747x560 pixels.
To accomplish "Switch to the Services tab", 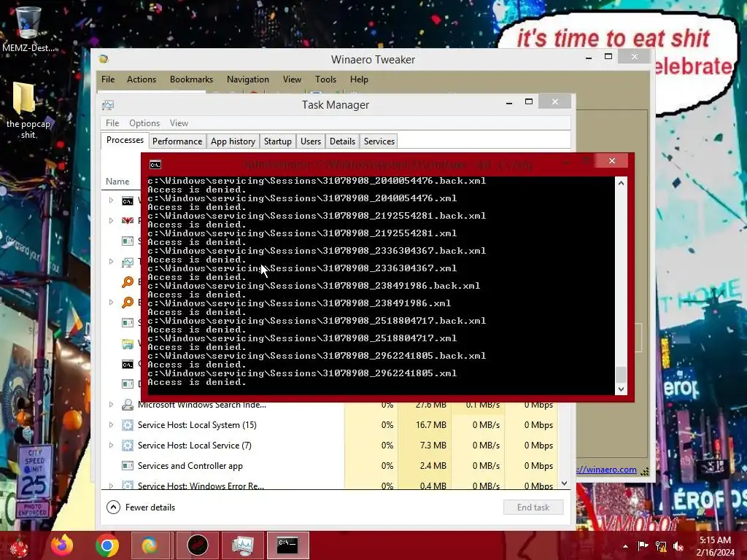I will tap(379, 141).
